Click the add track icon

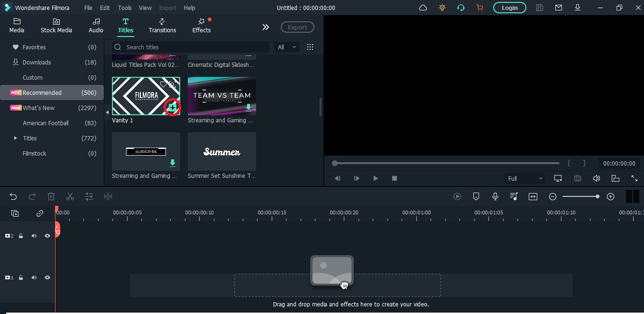pos(15,213)
